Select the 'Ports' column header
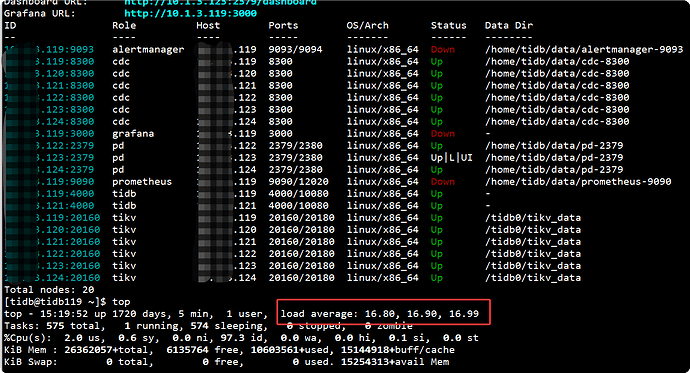This screenshot has height=373, width=690. pyautogui.click(x=283, y=26)
